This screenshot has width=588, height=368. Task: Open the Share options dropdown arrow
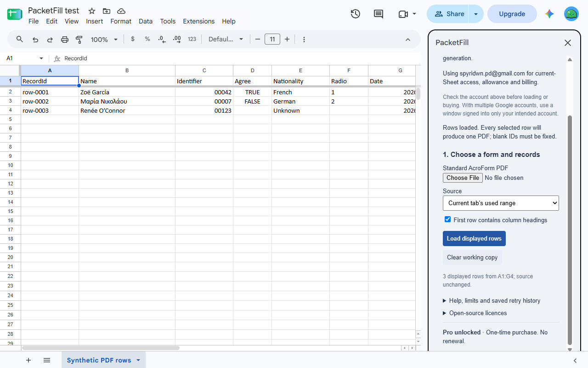coord(476,14)
